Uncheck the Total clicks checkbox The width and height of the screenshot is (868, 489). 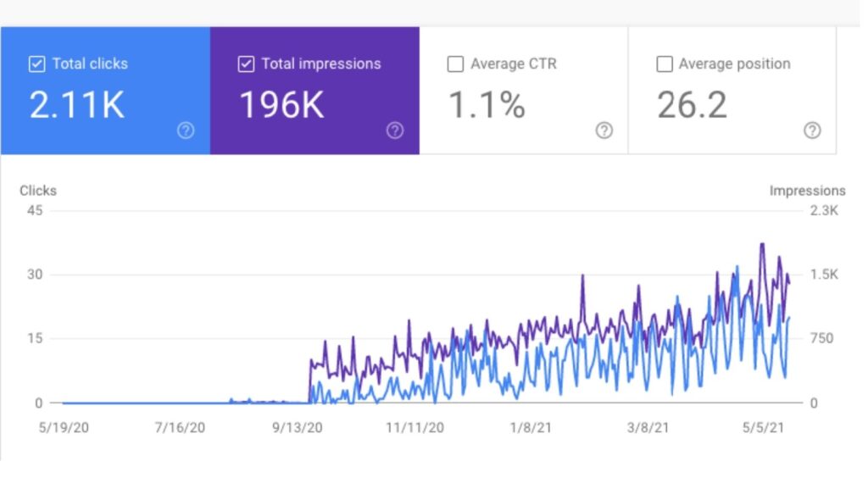pyautogui.click(x=36, y=64)
